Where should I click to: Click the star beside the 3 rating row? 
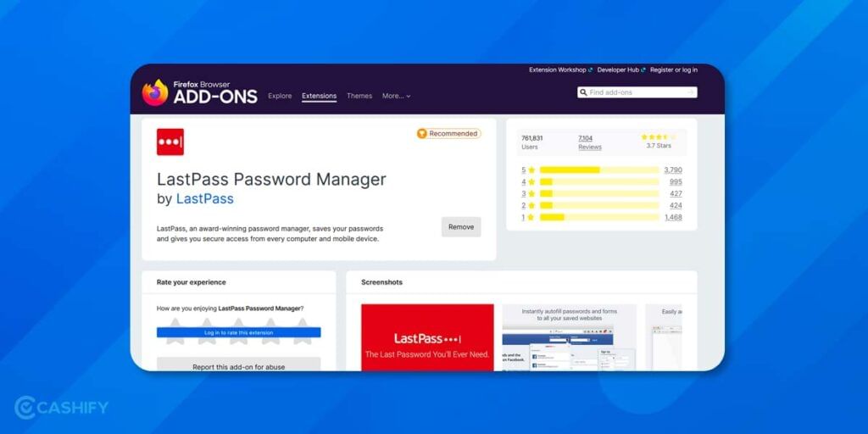tap(531, 194)
